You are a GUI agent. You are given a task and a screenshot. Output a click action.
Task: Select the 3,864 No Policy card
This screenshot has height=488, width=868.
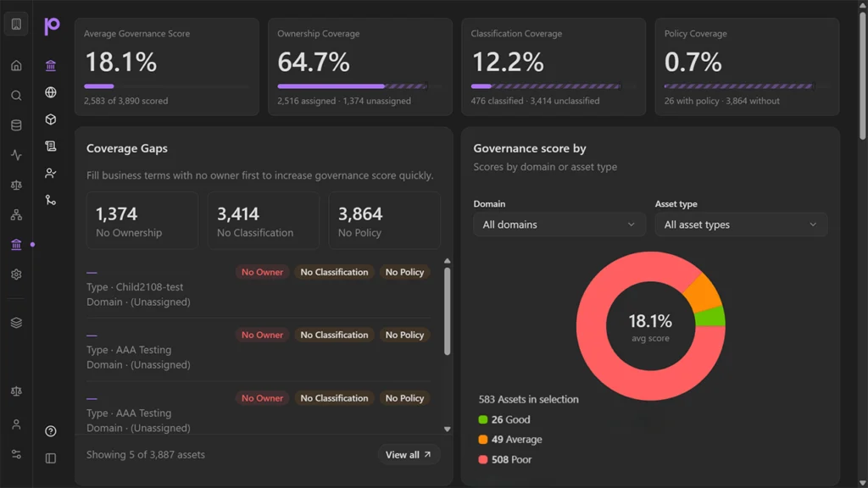click(x=385, y=220)
